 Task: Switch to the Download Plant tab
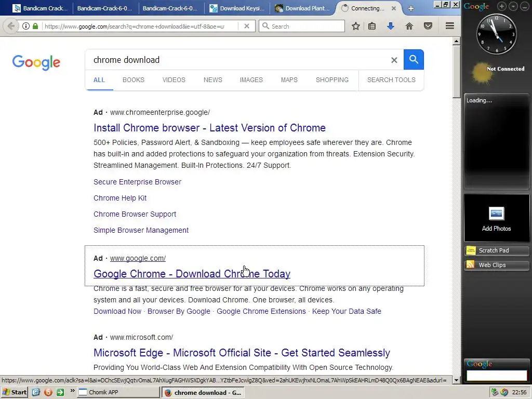pos(302,8)
